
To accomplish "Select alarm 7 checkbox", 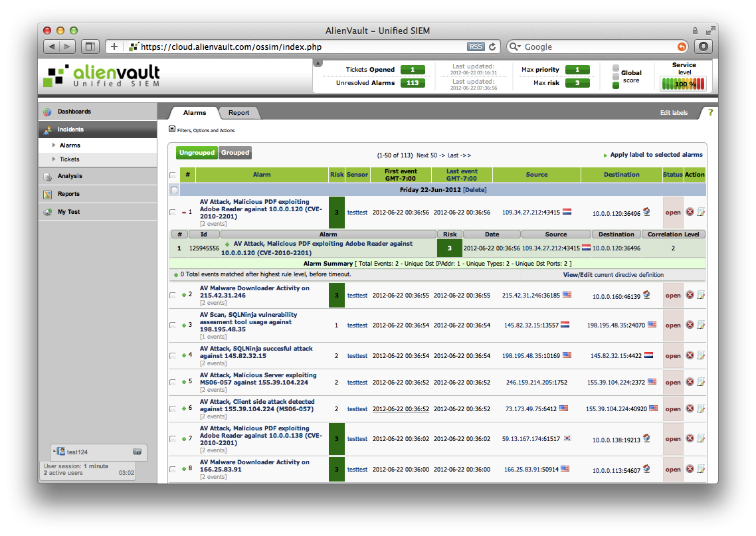I will (173, 439).
